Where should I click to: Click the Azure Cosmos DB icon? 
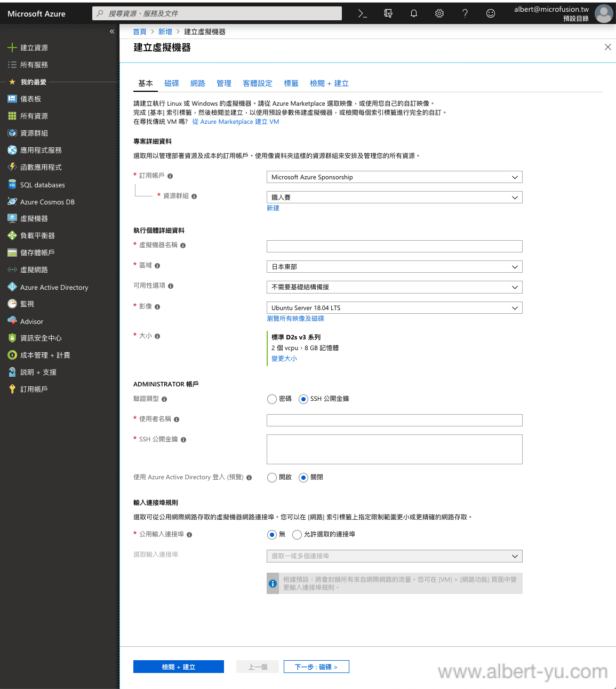coord(12,202)
